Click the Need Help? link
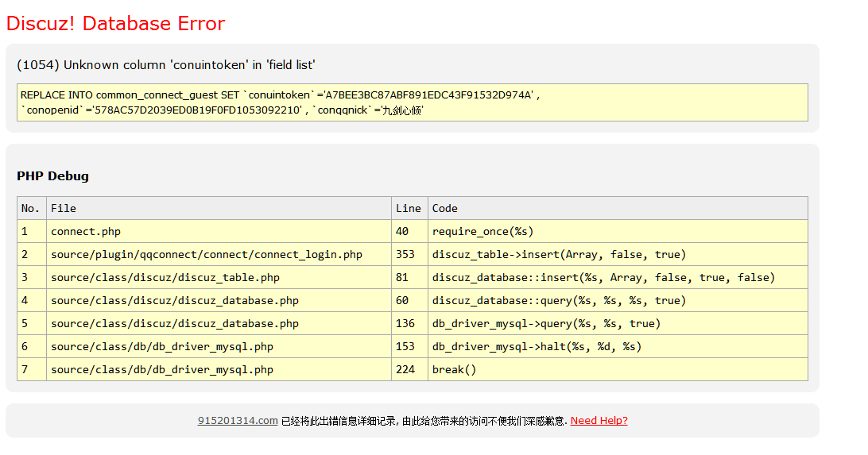Viewport: 868px width, 455px height. coord(599,421)
